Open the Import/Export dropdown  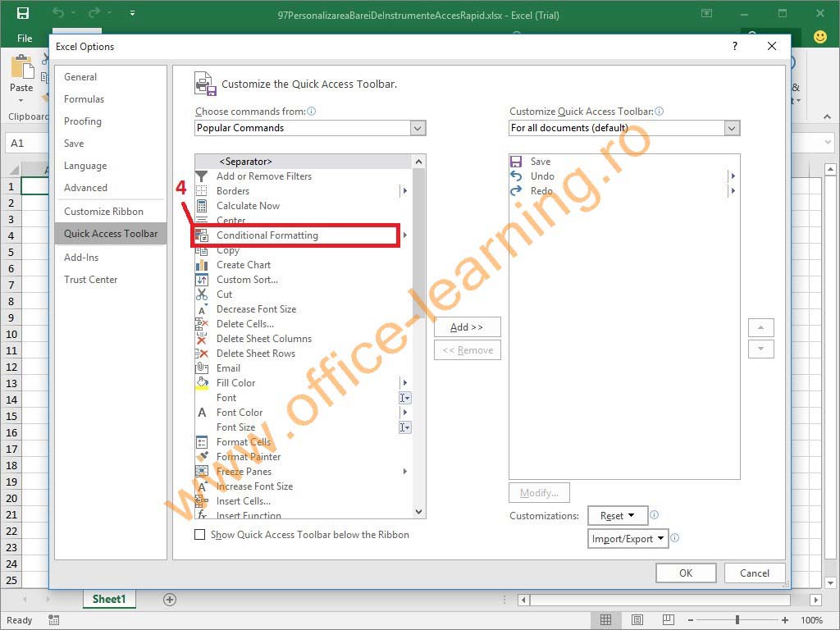[x=628, y=539]
